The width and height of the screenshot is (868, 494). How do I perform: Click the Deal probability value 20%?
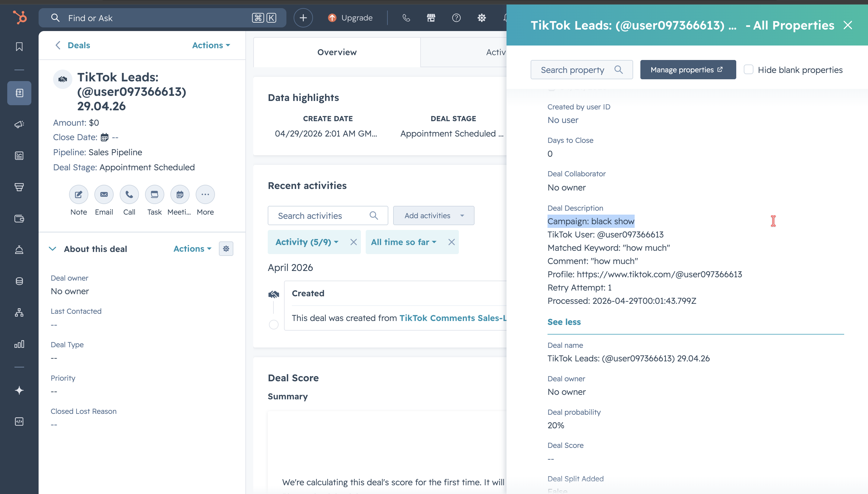pos(555,426)
